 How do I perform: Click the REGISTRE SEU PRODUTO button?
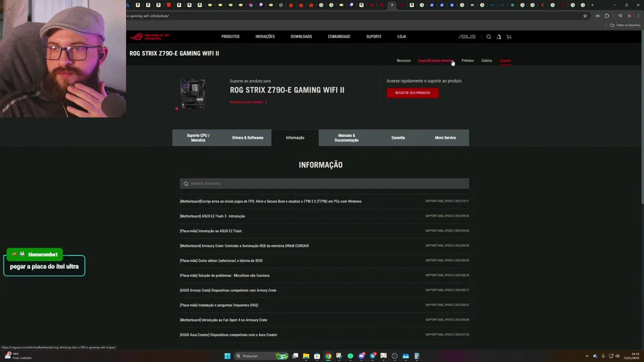pyautogui.click(x=413, y=93)
